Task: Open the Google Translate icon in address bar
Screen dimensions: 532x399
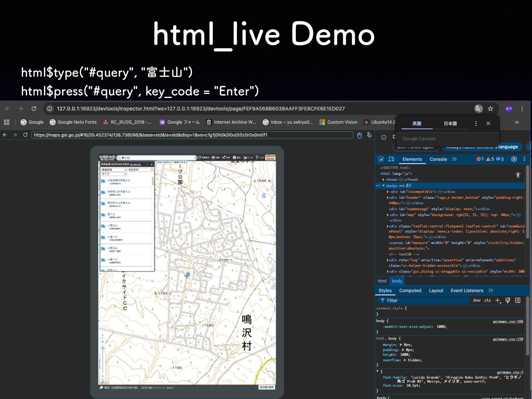Action: pos(479,109)
